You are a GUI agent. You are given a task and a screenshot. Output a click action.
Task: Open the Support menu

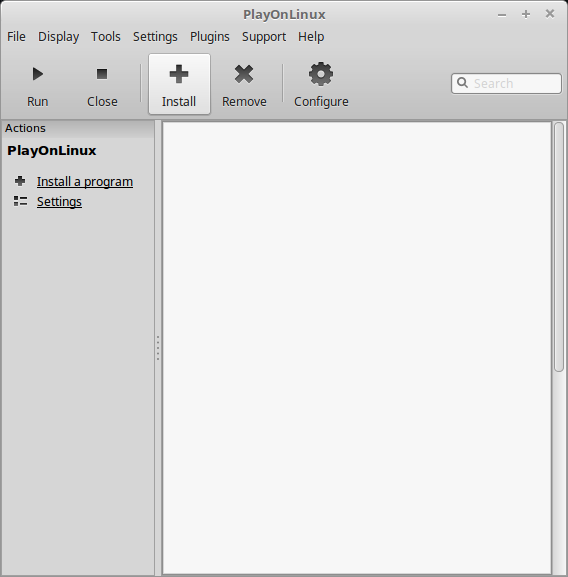click(264, 36)
